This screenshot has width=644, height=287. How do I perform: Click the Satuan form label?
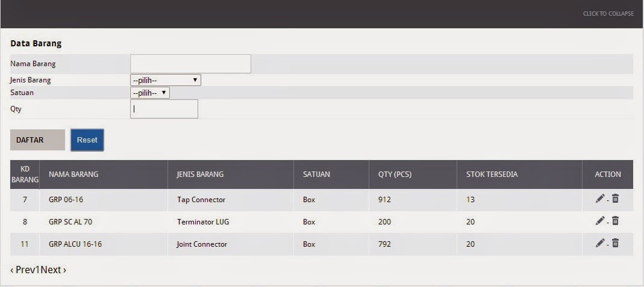click(x=22, y=93)
